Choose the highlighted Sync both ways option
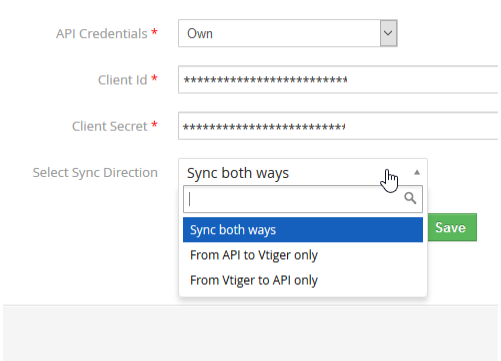This screenshot has height=361, width=501. [303, 230]
